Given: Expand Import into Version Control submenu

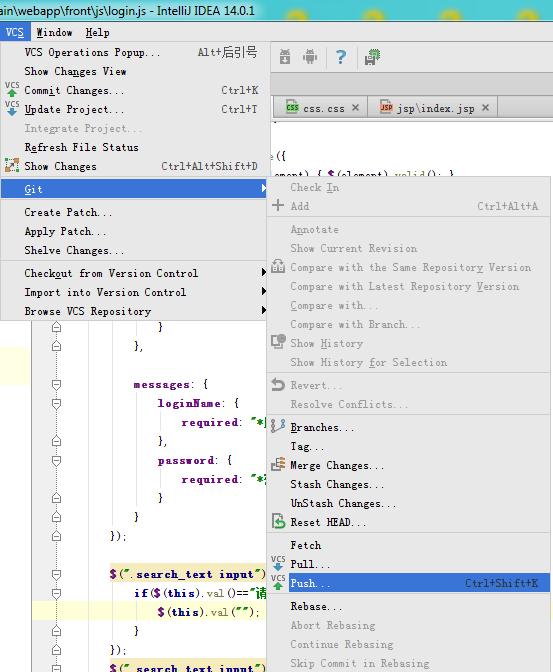Looking at the screenshot, I should coord(135,292).
